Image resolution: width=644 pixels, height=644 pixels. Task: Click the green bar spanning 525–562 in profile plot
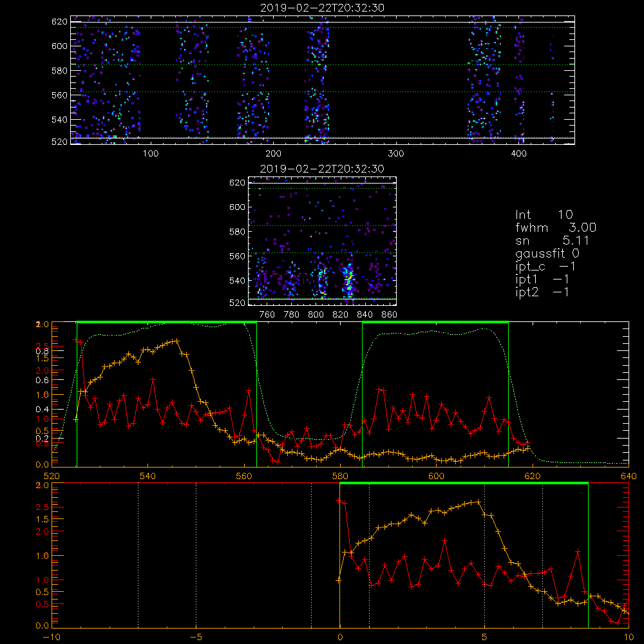(x=167, y=322)
